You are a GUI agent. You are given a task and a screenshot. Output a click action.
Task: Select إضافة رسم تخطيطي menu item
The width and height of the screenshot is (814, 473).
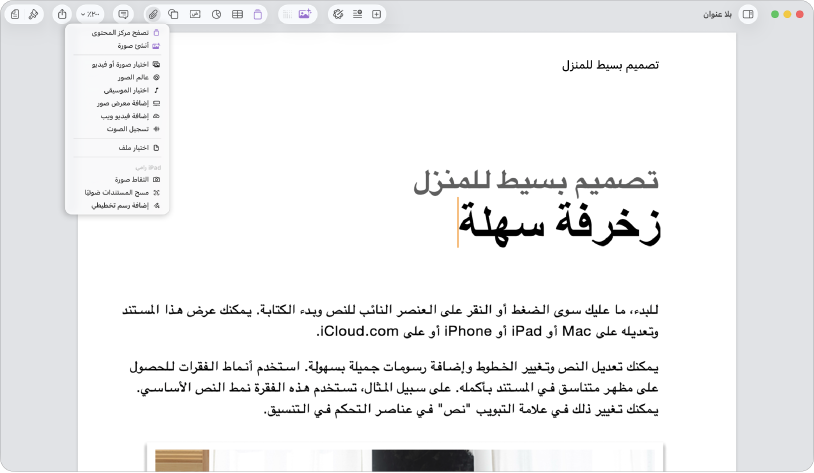(x=117, y=206)
